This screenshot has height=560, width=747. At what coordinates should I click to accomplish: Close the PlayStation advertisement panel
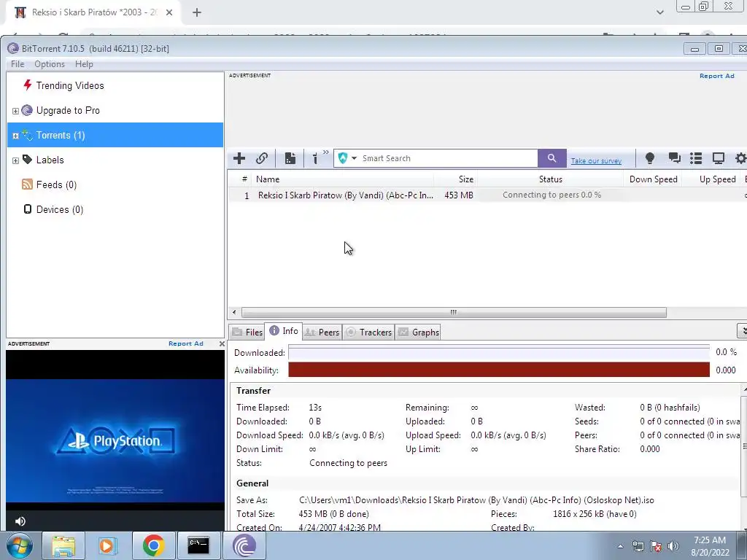coord(222,343)
